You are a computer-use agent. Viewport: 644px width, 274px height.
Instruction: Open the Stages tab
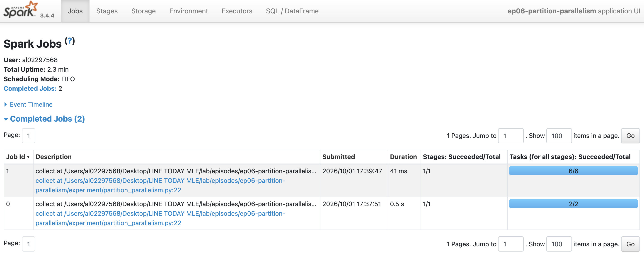click(107, 11)
